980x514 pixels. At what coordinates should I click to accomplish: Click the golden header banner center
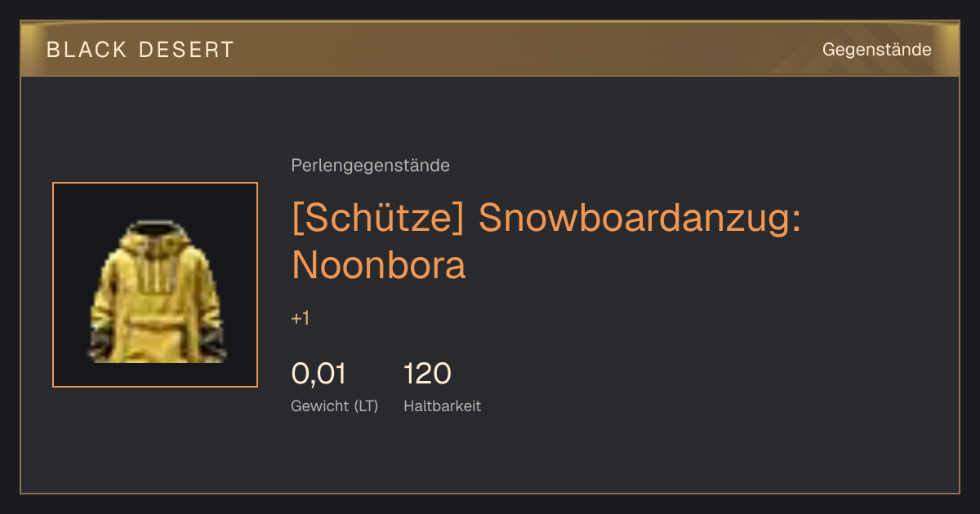tap(490, 49)
